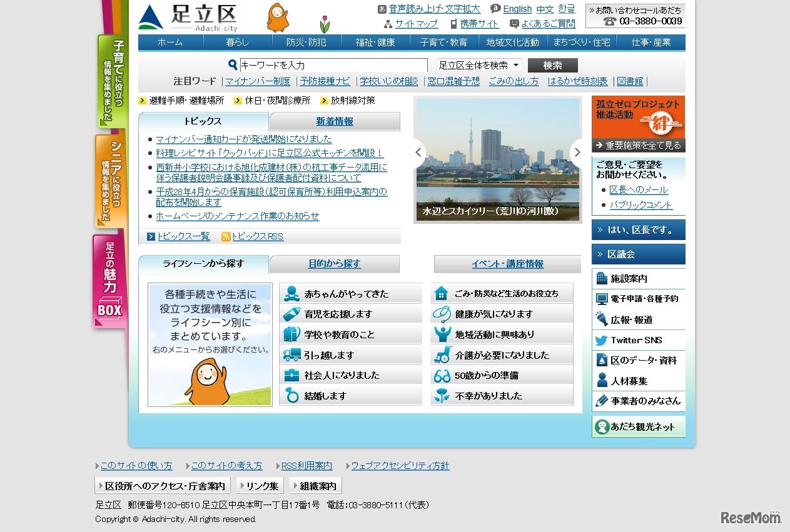Click inside the keyword search input field
The image size is (790, 532).
[332, 64]
